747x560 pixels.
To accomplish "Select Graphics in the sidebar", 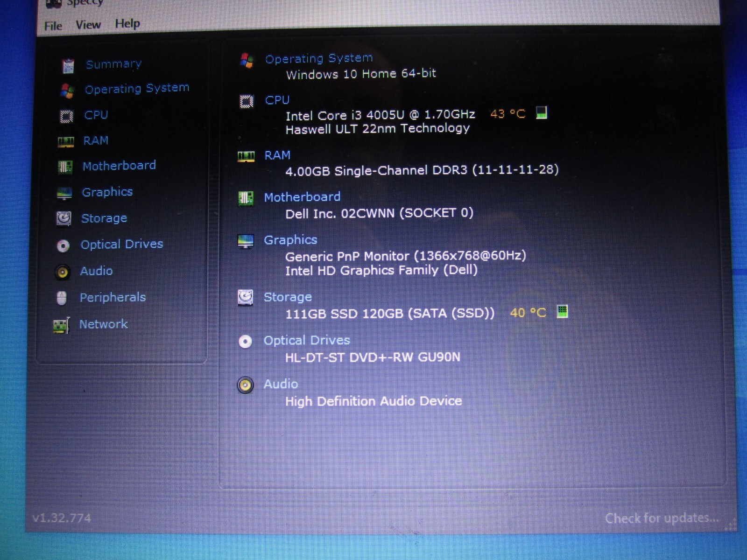I will coord(107,192).
